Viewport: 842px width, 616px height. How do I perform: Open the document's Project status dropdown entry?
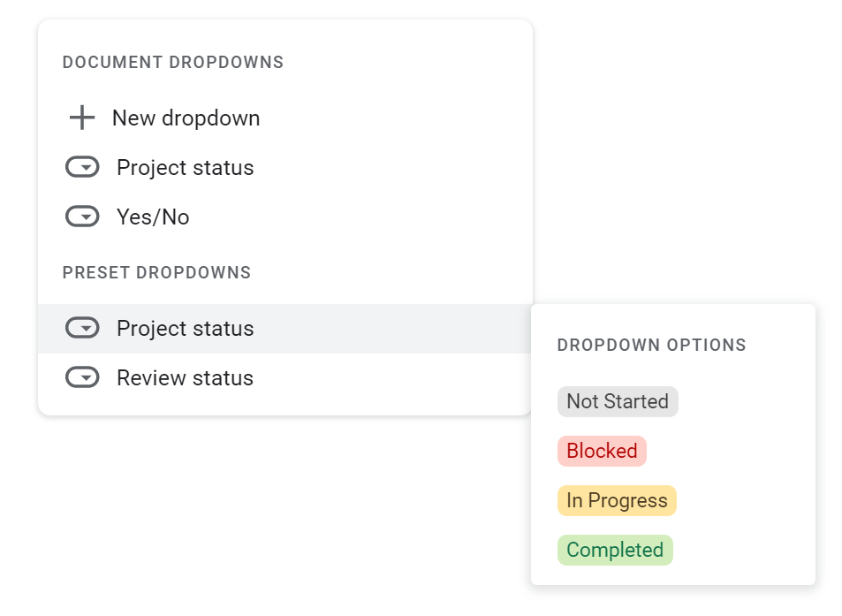pos(185,168)
